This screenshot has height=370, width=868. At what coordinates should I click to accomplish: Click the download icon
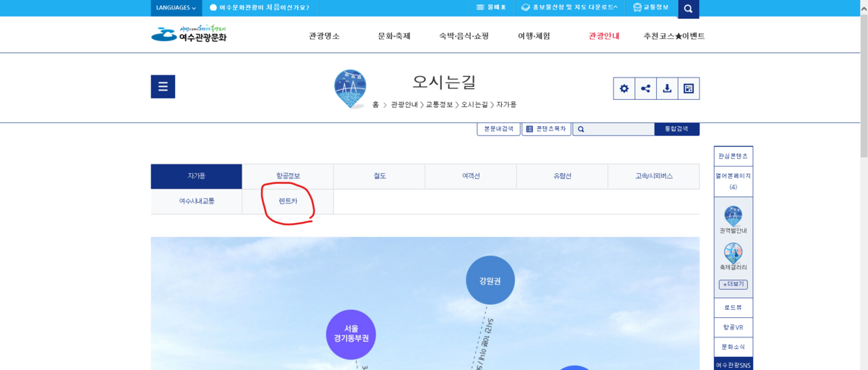667,88
